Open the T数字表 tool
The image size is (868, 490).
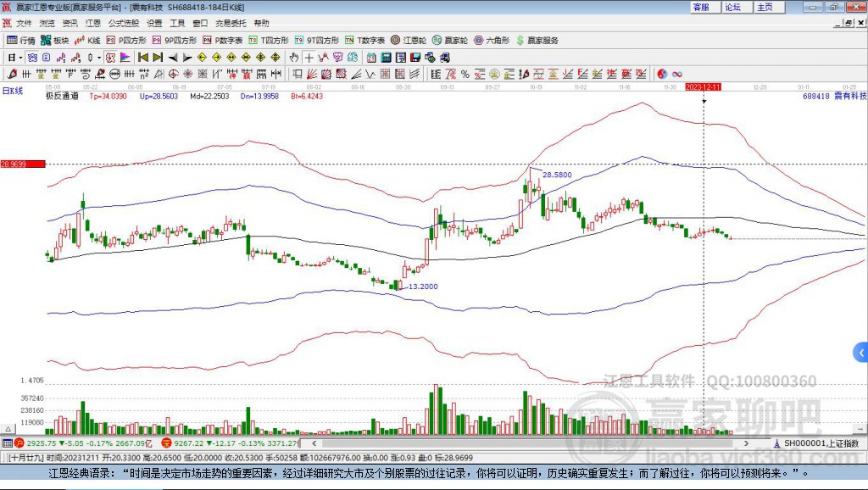(x=364, y=41)
